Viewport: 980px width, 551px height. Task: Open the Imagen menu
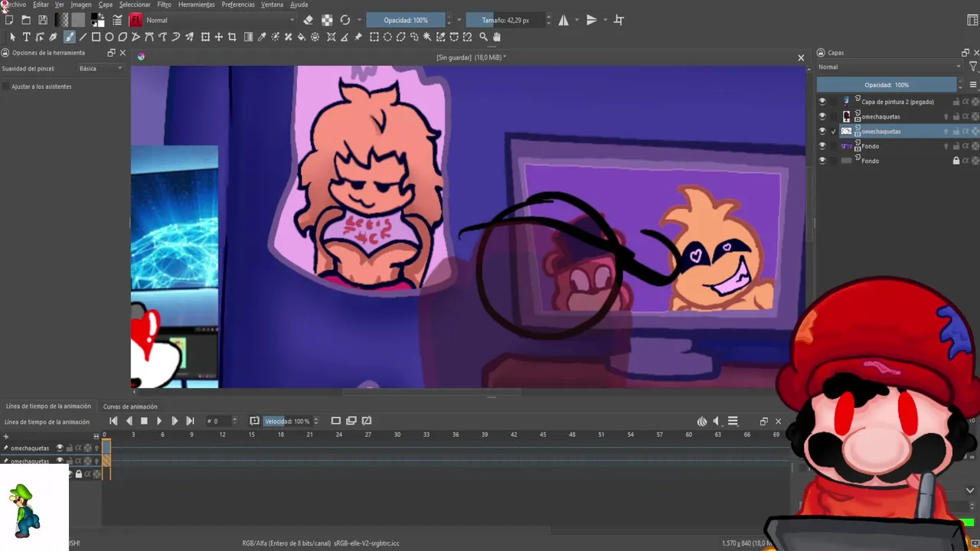click(x=81, y=5)
